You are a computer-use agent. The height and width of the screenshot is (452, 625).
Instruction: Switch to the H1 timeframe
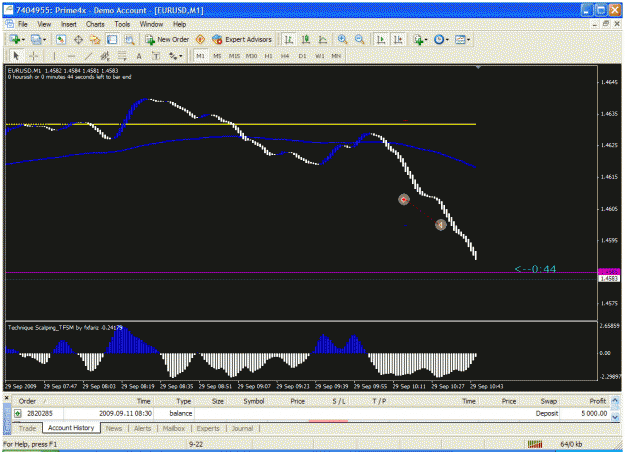pyautogui.click(x=268, y=56)
